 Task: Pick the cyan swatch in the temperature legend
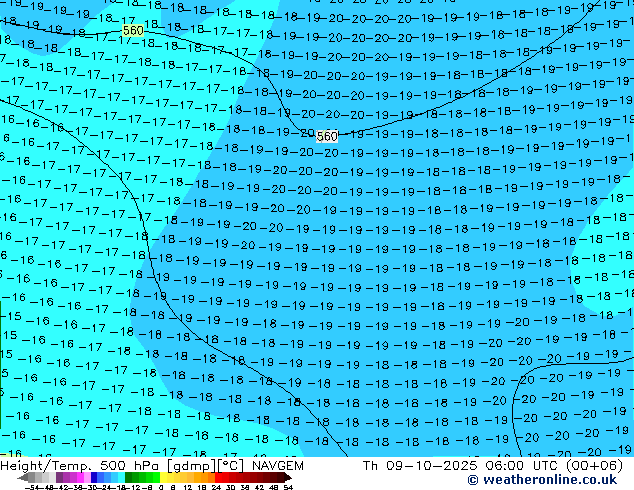point(121,477)
